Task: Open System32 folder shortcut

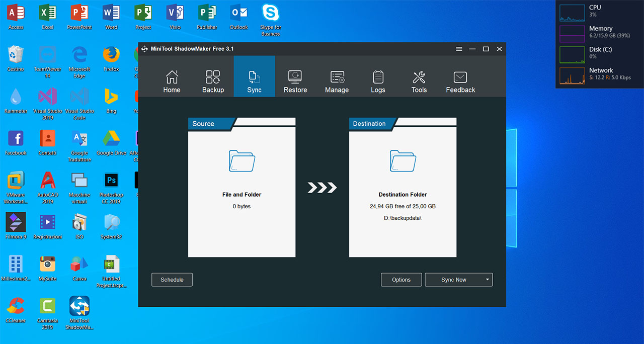Action: pyautogui.click(x=111, y=226)
